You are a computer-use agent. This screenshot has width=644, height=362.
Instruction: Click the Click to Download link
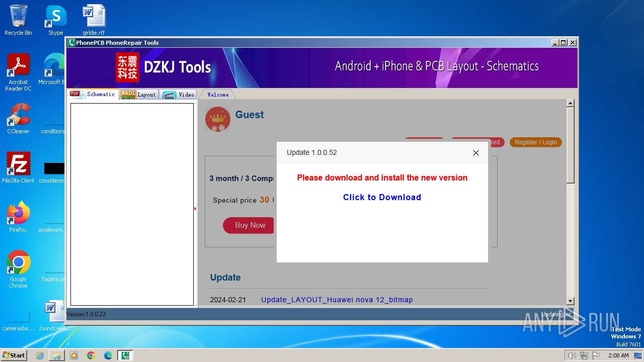(382, 197)
